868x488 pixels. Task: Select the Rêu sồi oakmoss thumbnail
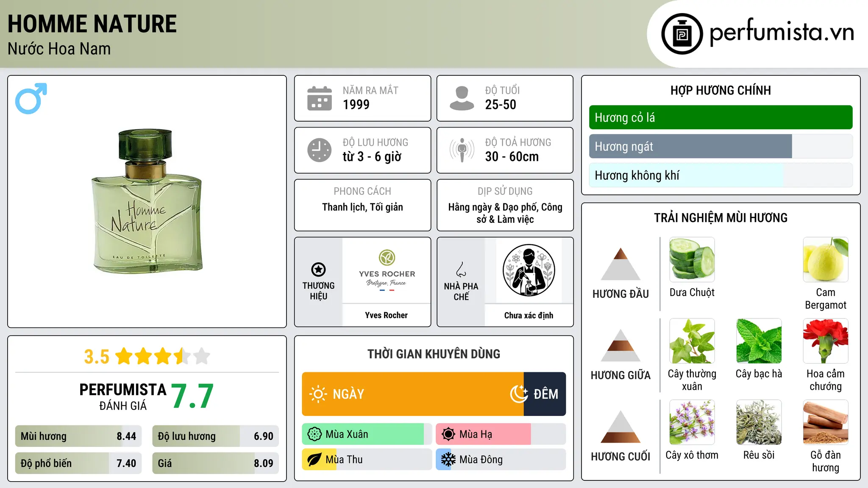click(x=759, y=422)
